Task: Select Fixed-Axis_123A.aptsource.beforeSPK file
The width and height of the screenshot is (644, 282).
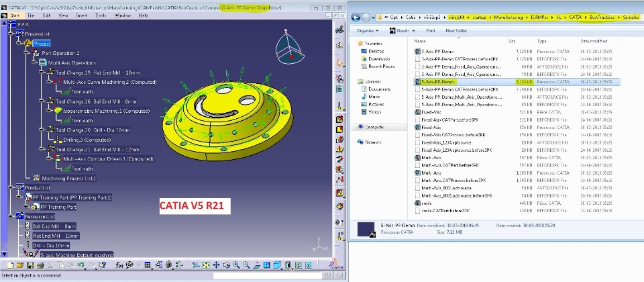Action: click(457, 150)
